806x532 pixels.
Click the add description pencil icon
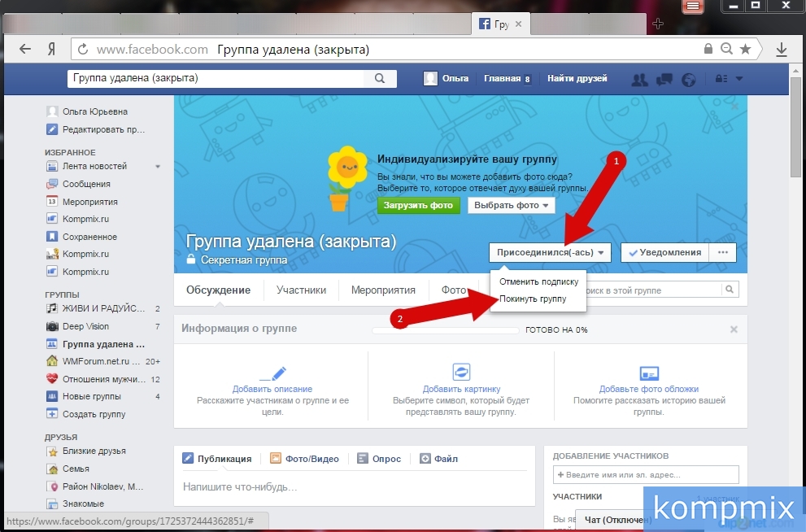point(272,373)
